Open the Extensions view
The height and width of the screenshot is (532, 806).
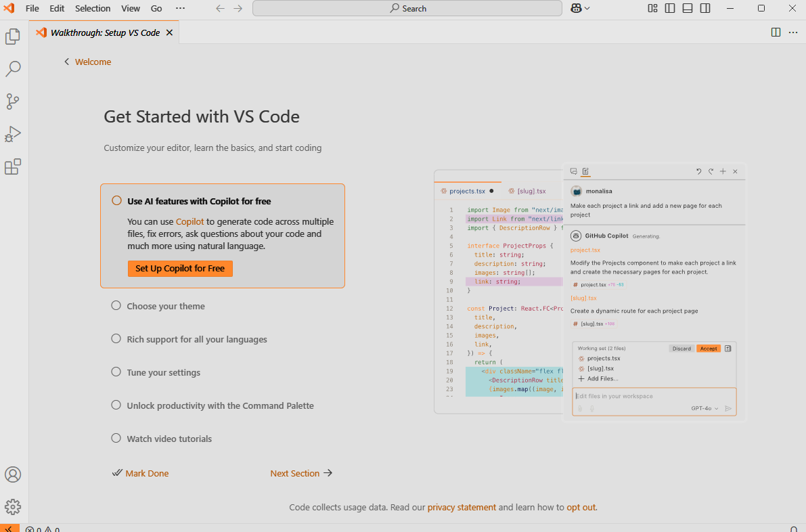[x=13, y=167]
